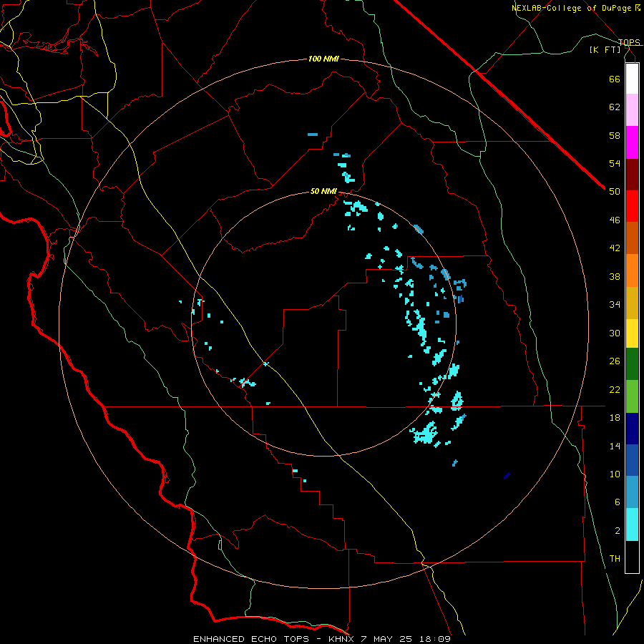Viewport: 644px width, 644px height.
Task: Click the bright red 46 kft legend swatch
Action: coord(632,206)
